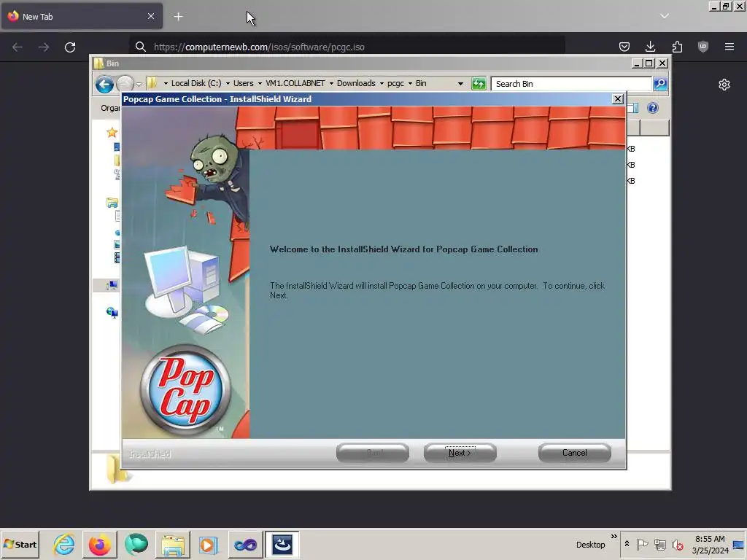Open Firefox downloads panel
This screenshot has height=560, width=747.
click(x=650, y=47)
